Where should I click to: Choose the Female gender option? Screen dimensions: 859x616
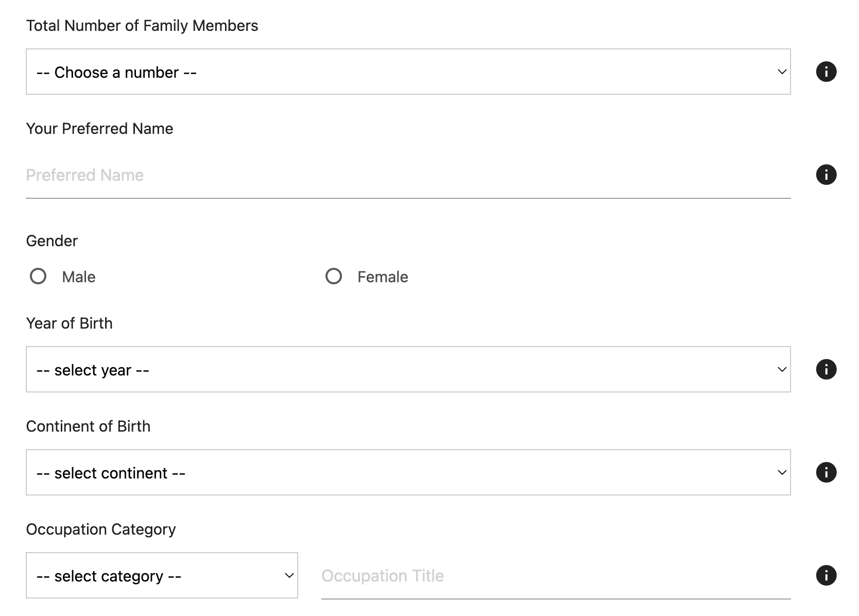334,277
